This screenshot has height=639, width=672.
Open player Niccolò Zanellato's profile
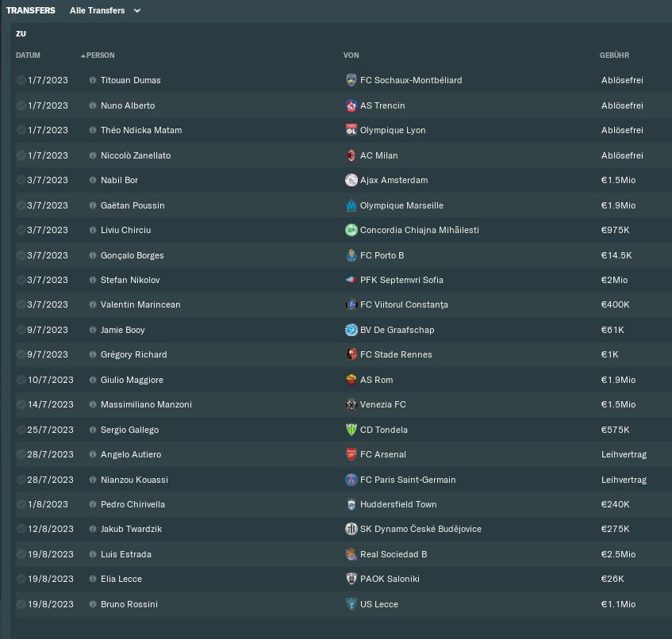[x=136, y=155]
